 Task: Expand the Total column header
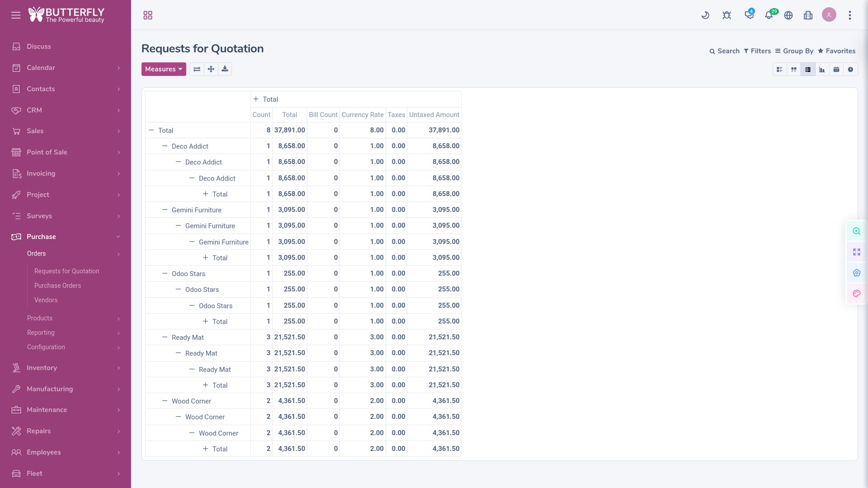[356, 99]
